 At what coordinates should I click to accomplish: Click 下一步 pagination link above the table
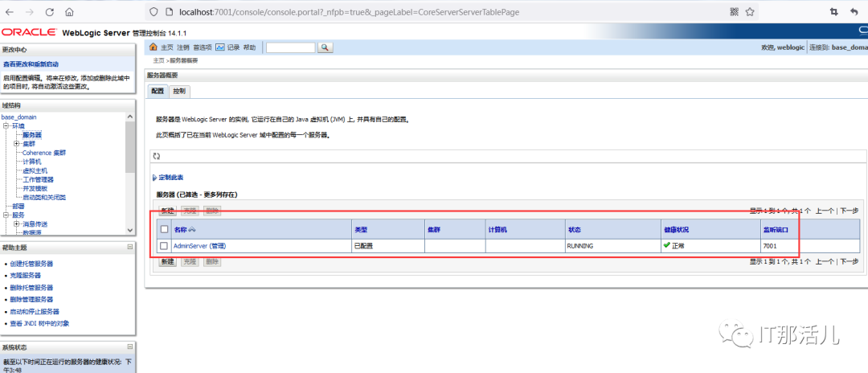850,211
